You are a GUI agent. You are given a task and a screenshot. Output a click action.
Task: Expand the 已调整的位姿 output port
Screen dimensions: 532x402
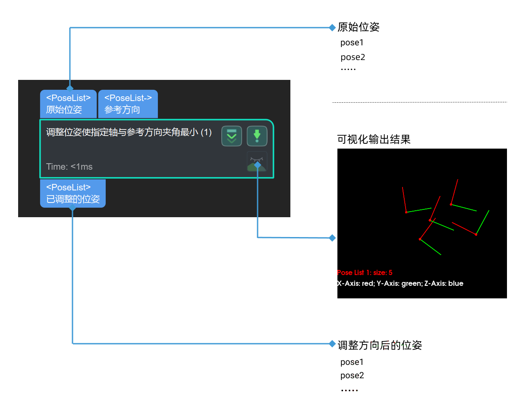72,193
